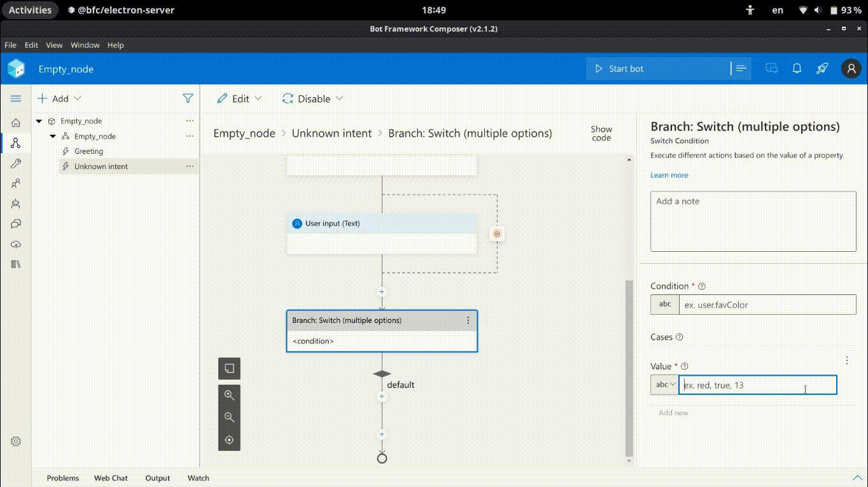Open Composer settings gear icon
The height and width of the screenshot is (487, 868).
[x=16, y=441]
